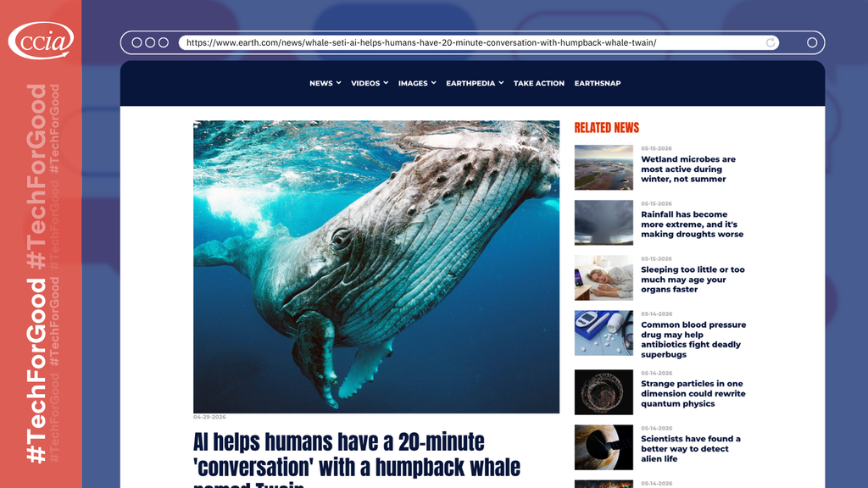Go to TAKE ACTION page
This screenshot has height=488, width=868.
coord(538,83)
